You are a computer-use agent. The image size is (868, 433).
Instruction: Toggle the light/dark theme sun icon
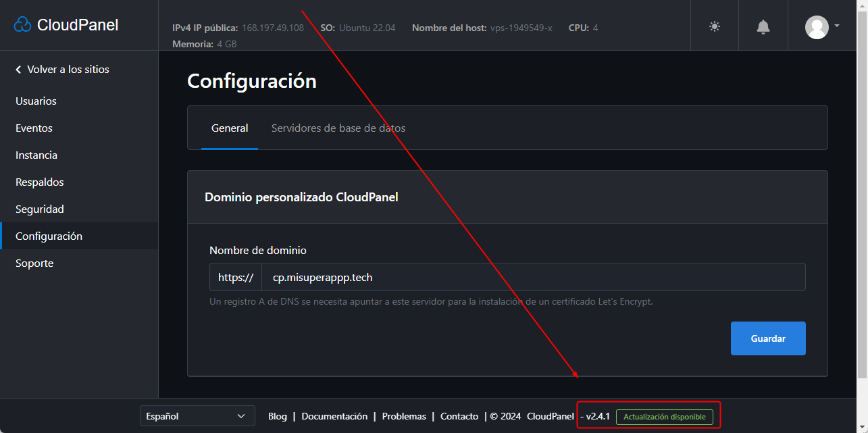(x=715, y=26)
